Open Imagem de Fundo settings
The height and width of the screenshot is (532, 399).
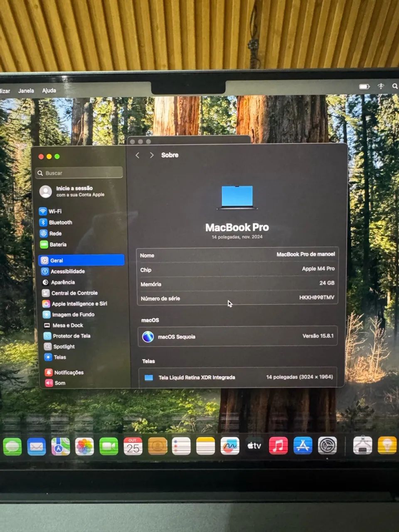69,315
